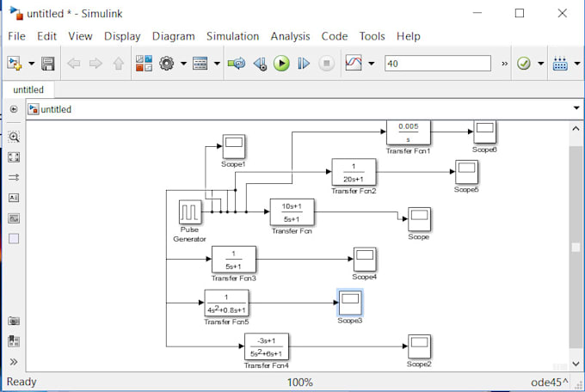Viewport: 585px width, 392px height.
Task: Open Model Configuration Parameters gear icon
Action: click(x=167, y=64)
